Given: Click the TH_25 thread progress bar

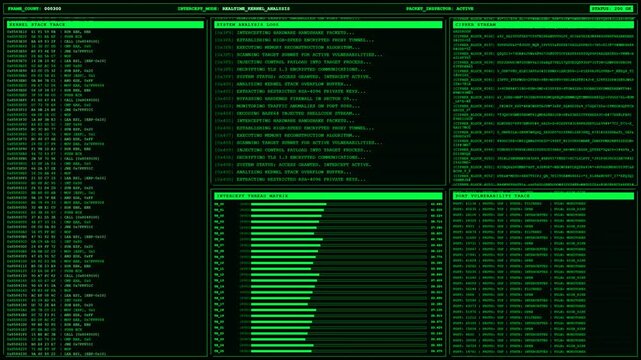Looking at the screenshot, I should pyautogui.click(x=339, y=351).
